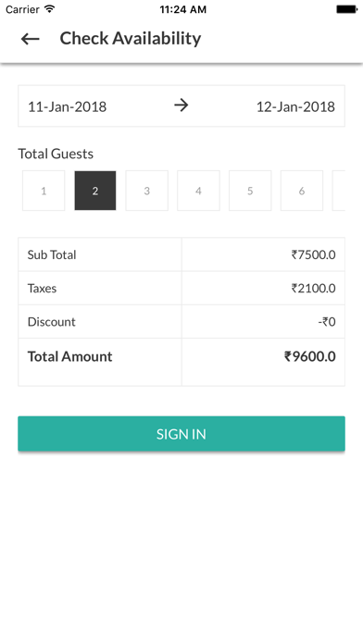
Task: Tap the Taxes ₹2100.0 value
Action: click(314, 289)
